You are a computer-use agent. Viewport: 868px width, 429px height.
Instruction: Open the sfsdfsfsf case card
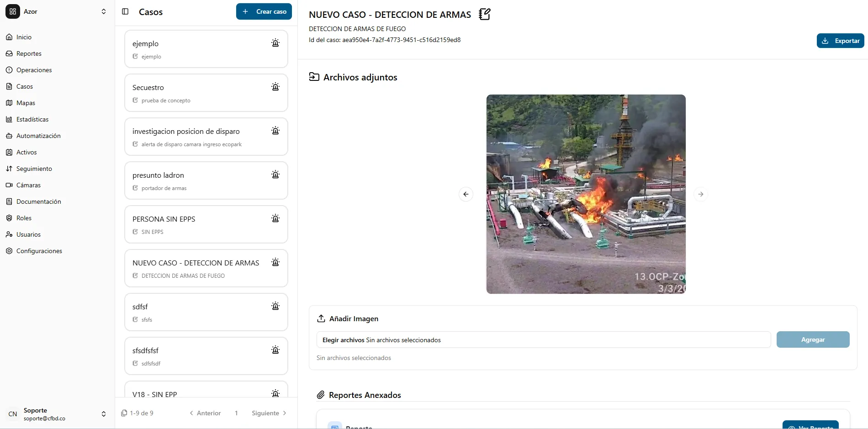[x=206, y=356]
